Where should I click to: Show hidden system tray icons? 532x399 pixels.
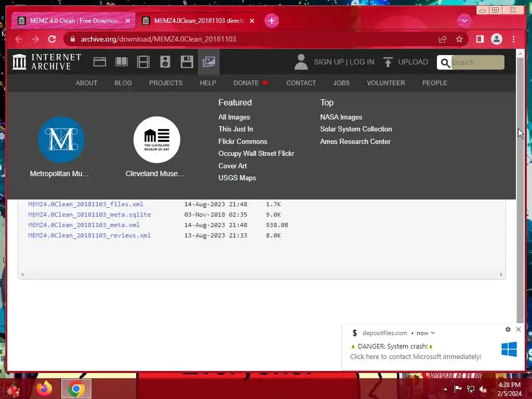click(445, 389)
